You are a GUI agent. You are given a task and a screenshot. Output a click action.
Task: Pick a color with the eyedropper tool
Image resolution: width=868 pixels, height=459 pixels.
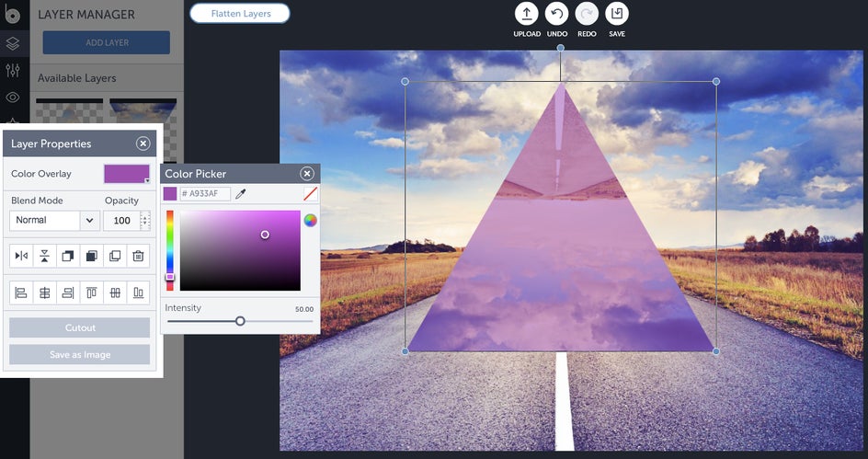(240, 194)
